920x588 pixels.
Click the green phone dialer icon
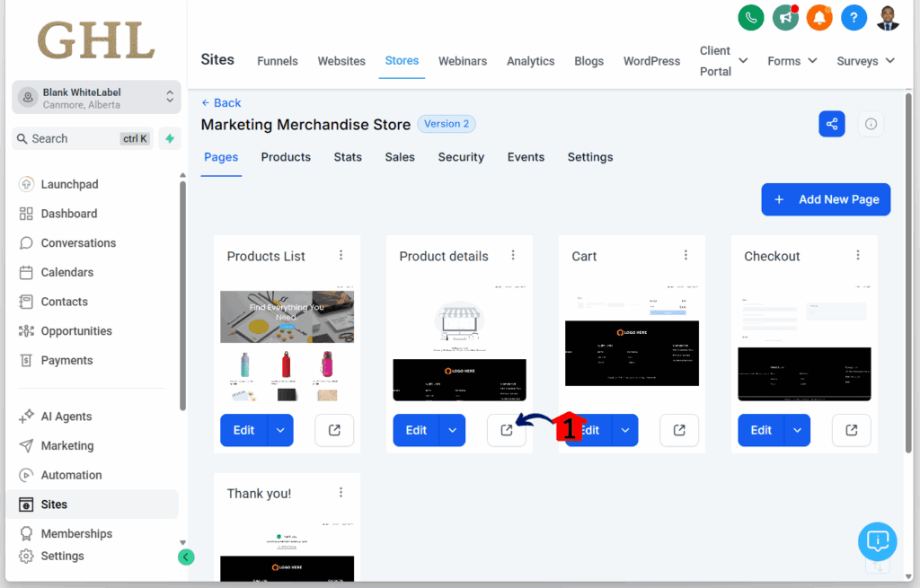(750, 18)
